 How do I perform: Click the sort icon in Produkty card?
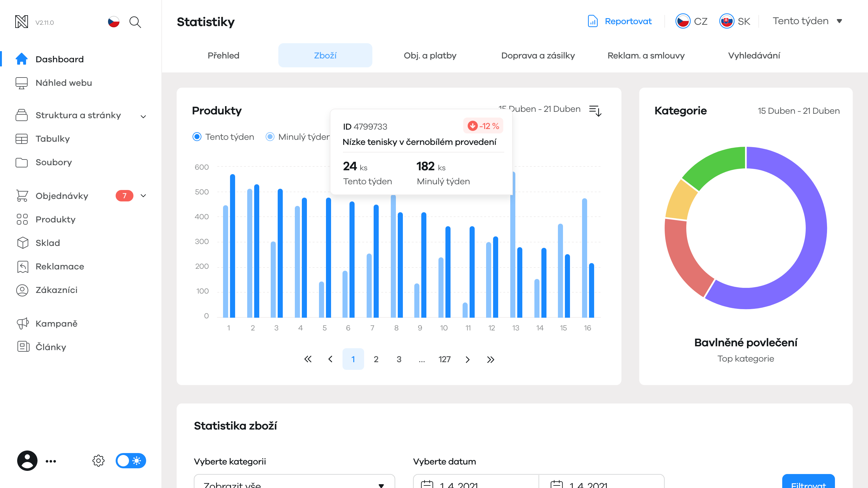(595, 110)
